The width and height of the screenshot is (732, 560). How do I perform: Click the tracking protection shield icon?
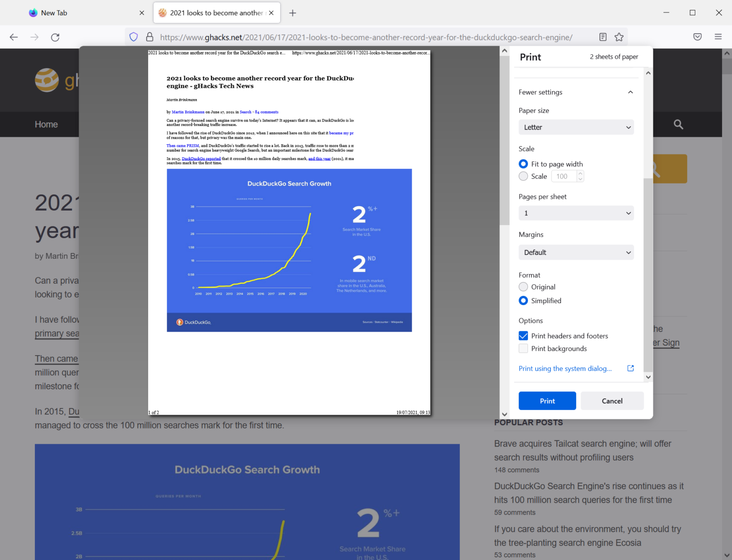(x=133, y=37)
